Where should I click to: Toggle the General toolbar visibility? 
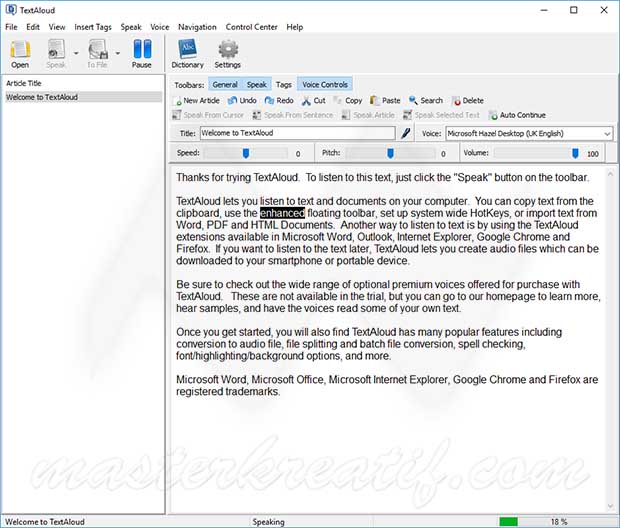(225, 85)
